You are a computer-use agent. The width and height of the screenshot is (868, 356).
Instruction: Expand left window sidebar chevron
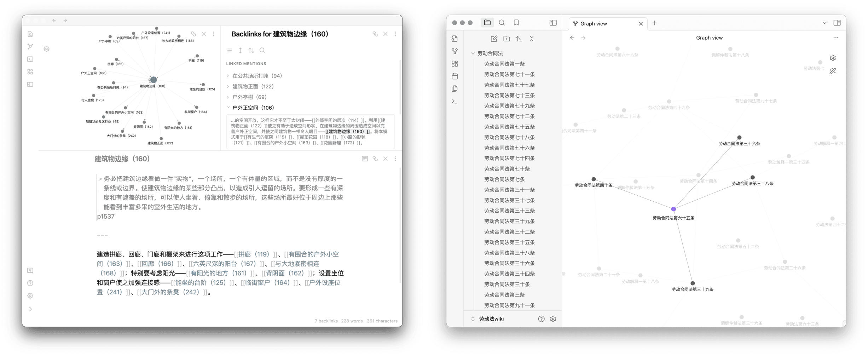pyautogui.click(x=30, y=309)
